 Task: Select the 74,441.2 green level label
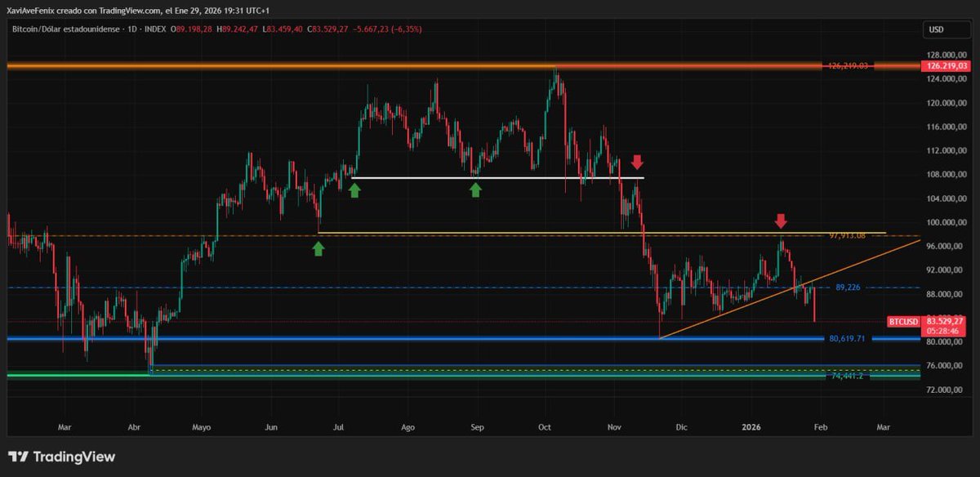point(848,377)
